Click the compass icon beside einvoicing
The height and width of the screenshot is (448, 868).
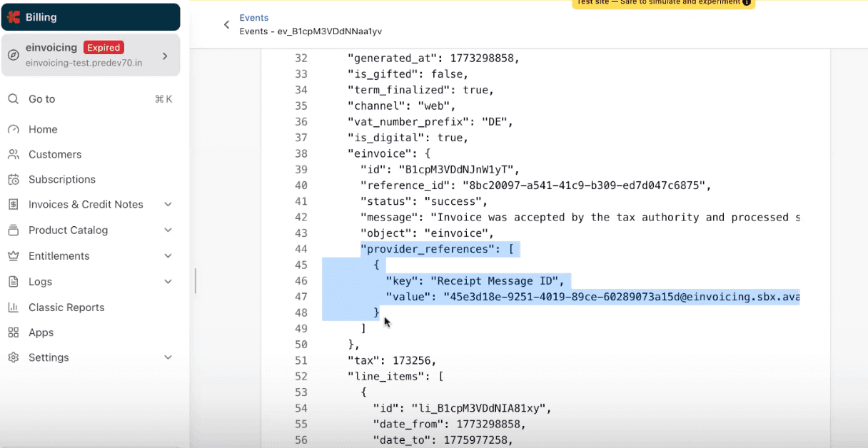pos(14,55)
